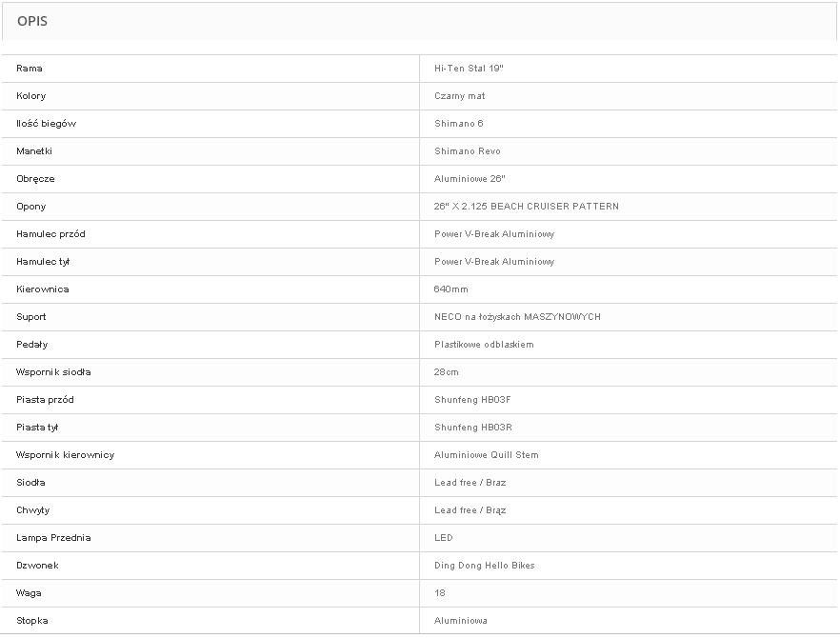Viewport: 840px width, 638px height.
Task: Click the Hamulec przód label
Action: (x=50, y=234)
